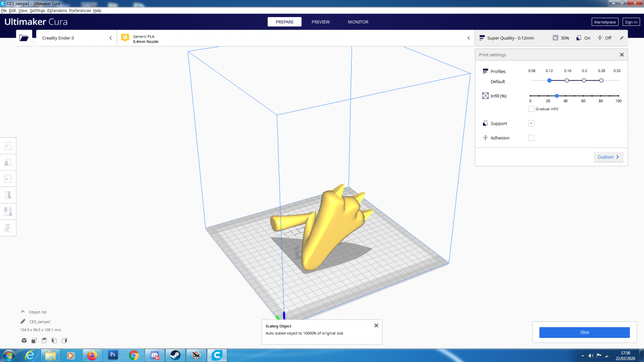Image resolution: width=644 pixels, height=362 pixels.
Task: Switch to the PREVIEW stage tab
Action: (321, 22)
